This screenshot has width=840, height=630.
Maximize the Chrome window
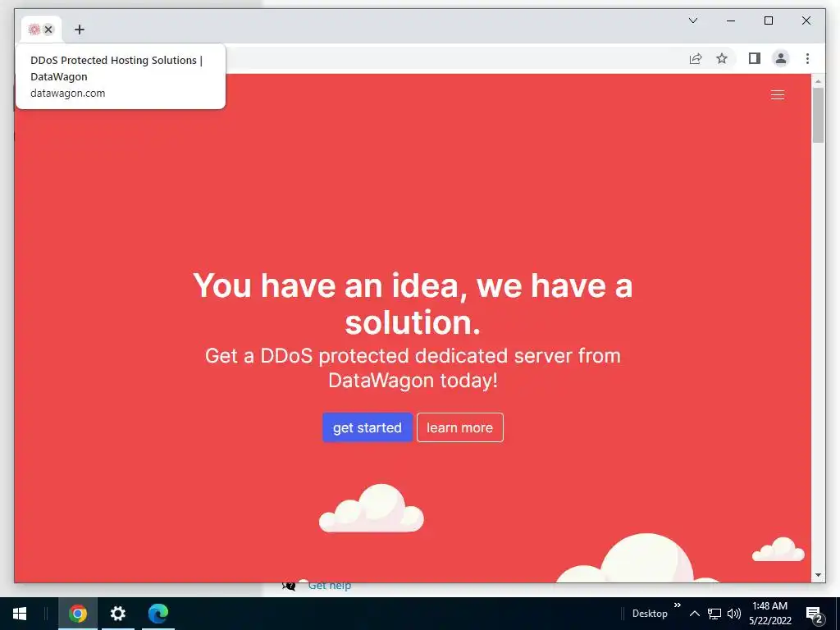768,21
